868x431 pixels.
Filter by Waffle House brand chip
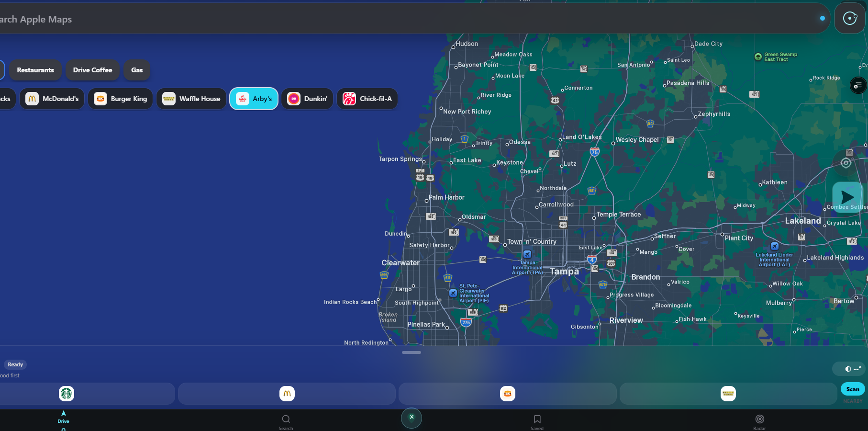click(x=191, y=99)
